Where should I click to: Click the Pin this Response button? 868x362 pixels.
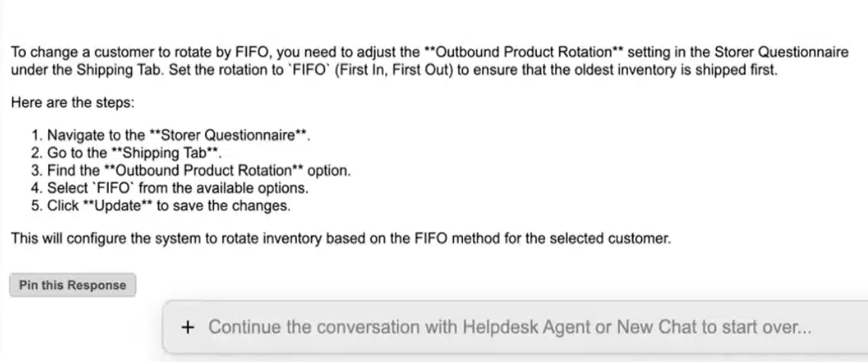click(x=72, y=285)
